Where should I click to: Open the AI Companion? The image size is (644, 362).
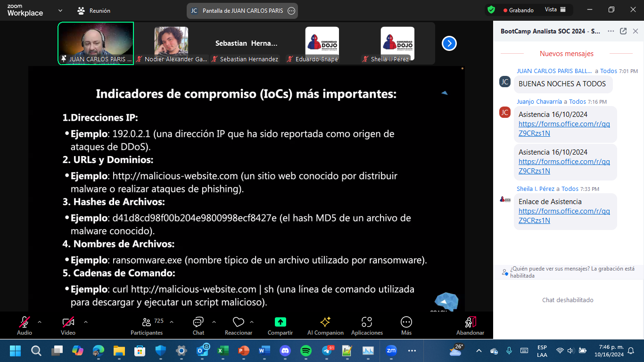(x=325, y=325)
